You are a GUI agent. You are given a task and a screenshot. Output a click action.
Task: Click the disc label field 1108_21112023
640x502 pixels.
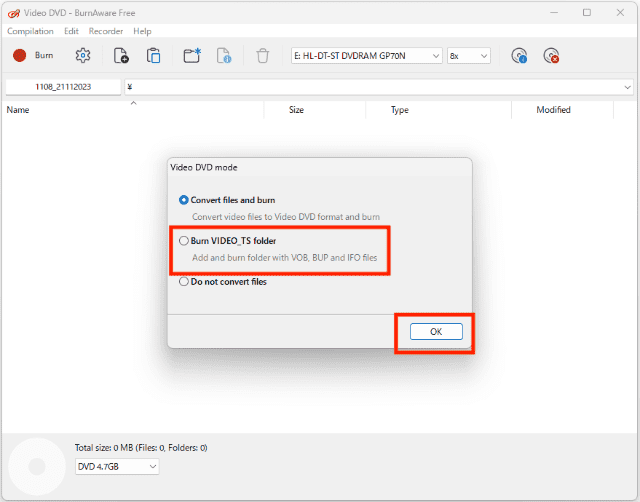[63, 87]
